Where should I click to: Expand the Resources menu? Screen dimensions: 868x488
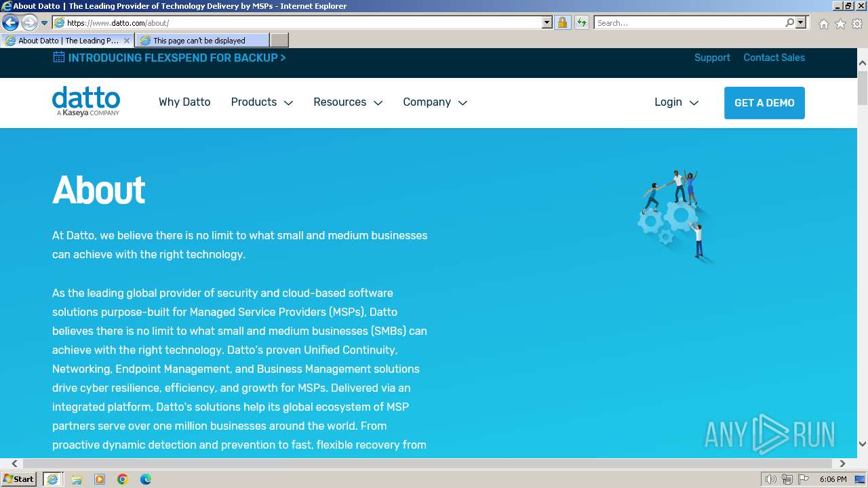[x=348, y=102]
